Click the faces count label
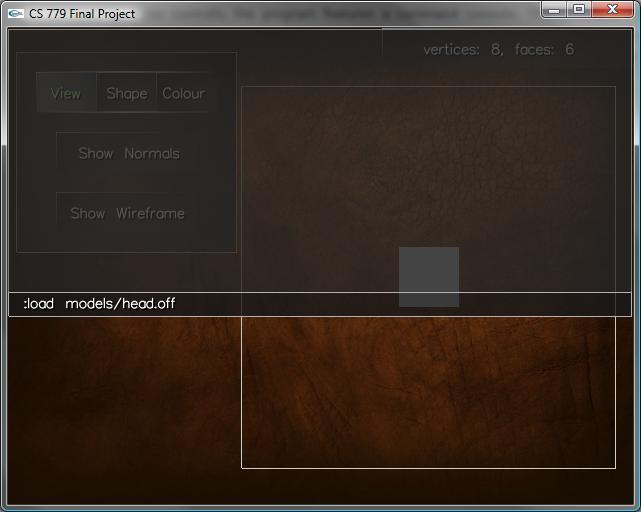Screen dimensions: 641x512 [544, 49]
